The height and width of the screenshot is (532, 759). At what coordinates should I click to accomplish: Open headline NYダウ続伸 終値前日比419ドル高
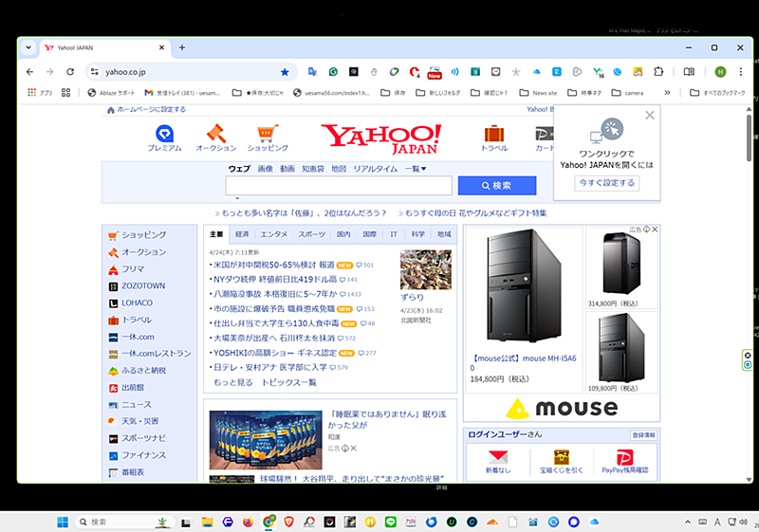275,279
